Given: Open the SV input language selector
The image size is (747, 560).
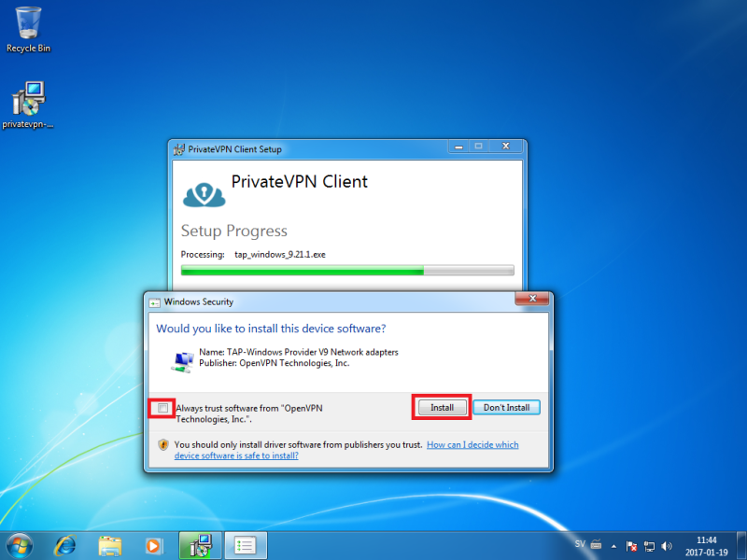Looking at the screenshot, I should [x=580, y=544].
